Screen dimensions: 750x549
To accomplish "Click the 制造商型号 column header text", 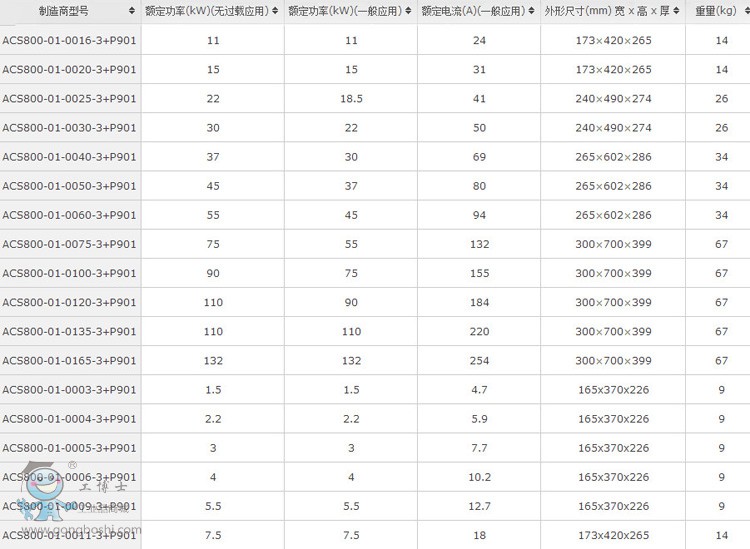I will 64,11.
